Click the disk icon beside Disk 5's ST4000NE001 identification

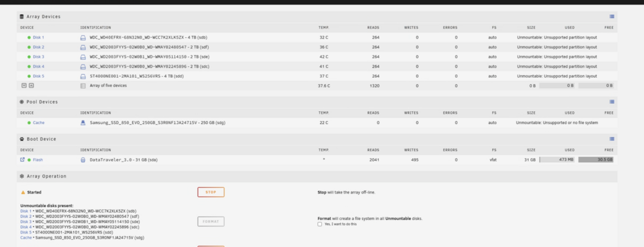(82, 77)
